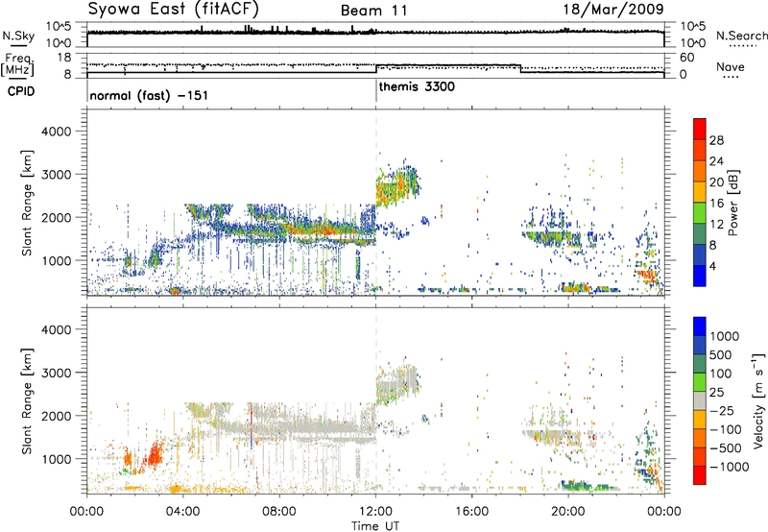The width and height of the screenshot is (768, 532).
Task: Click the red velocity patch near 03:00 UT
Action: tap(155, 454)
